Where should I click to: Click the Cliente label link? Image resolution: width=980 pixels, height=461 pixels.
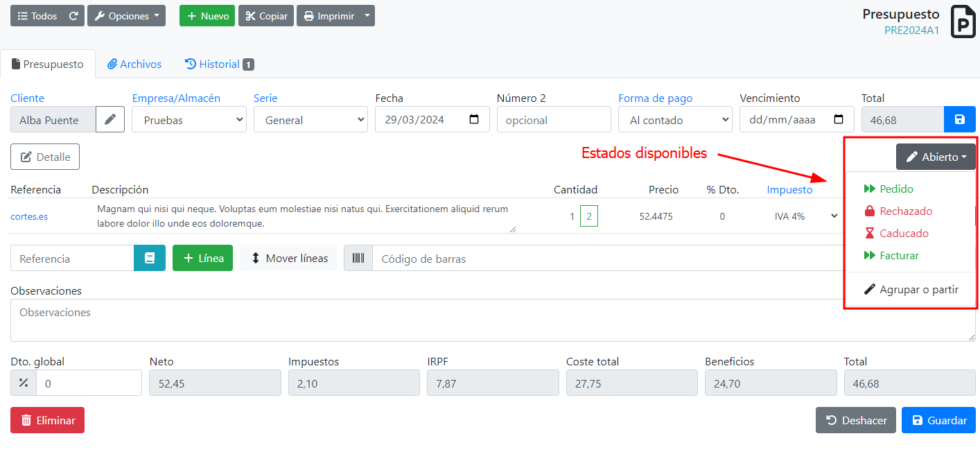[x=27, y=98]
